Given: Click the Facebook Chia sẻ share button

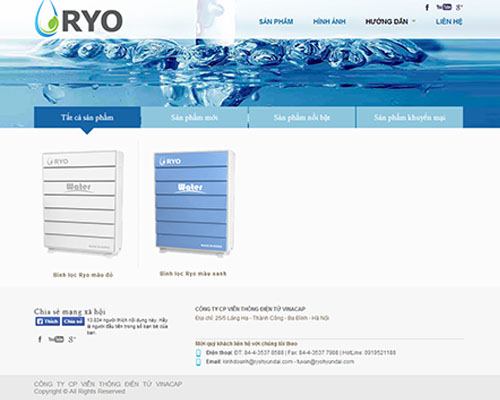Looking at the screenshot, I should tap(73, 321).
